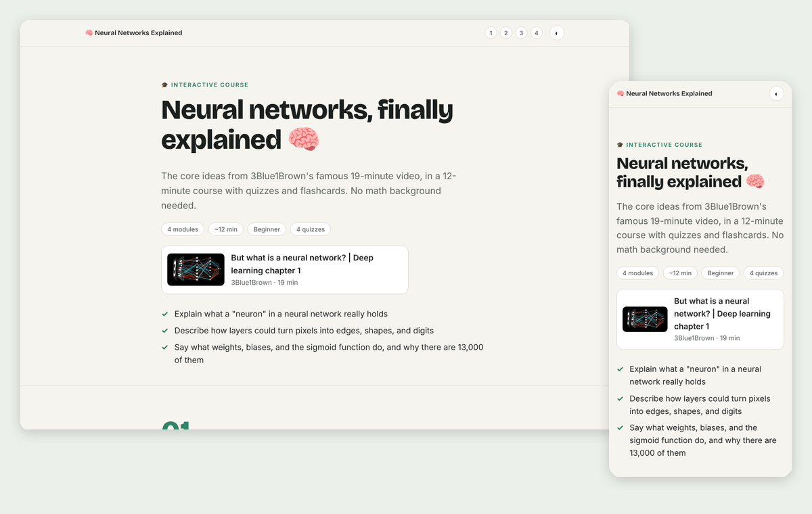
Task: Open video thumbnail in desktop view
Action: [196, 270]
